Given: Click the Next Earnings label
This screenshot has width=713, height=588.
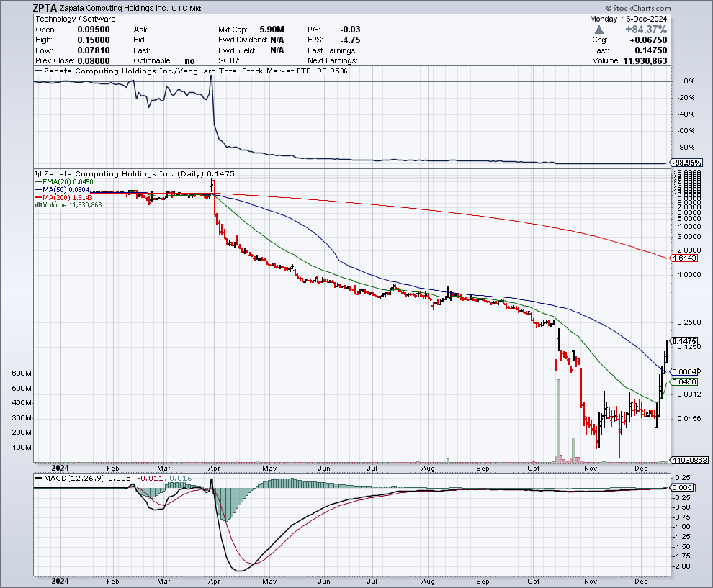Looking at the screenshot, I should click(x=333, y=61).
